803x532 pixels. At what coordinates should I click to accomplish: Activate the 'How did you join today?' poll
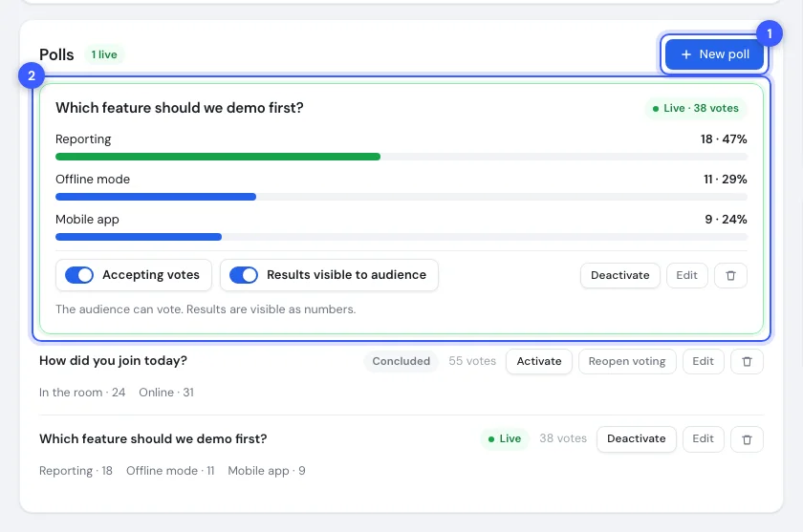coord(539,361)
